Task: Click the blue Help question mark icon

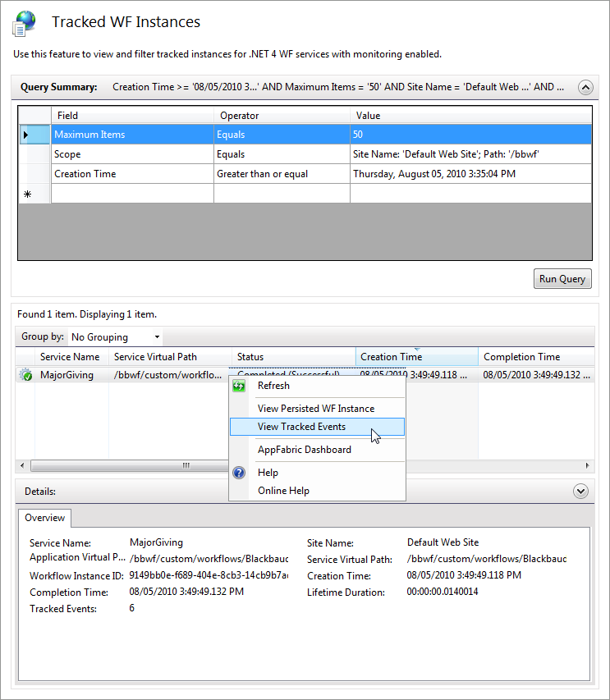Action: [x=239, y=473]
